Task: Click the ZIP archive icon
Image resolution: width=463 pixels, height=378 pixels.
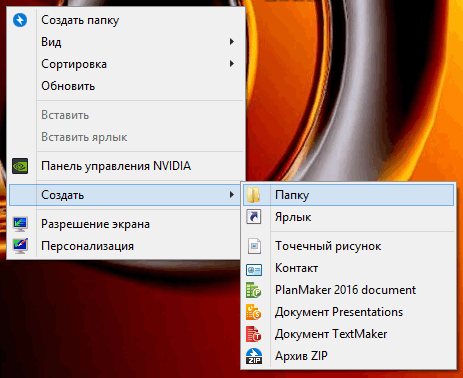Action: click(254, 356)
